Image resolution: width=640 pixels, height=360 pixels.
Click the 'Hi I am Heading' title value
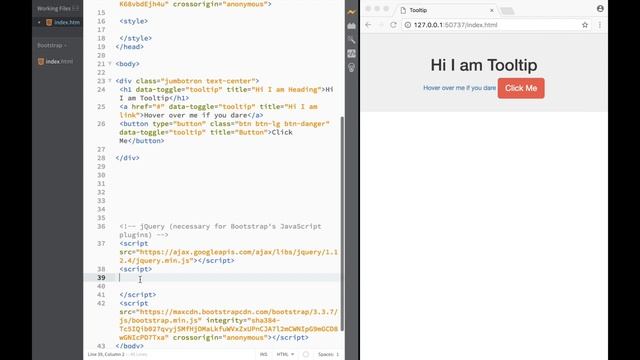click(286, 89)
